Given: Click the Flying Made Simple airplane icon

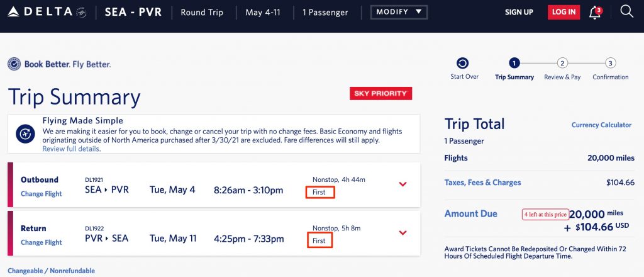Looking at the screenshot, I should 26,134.
